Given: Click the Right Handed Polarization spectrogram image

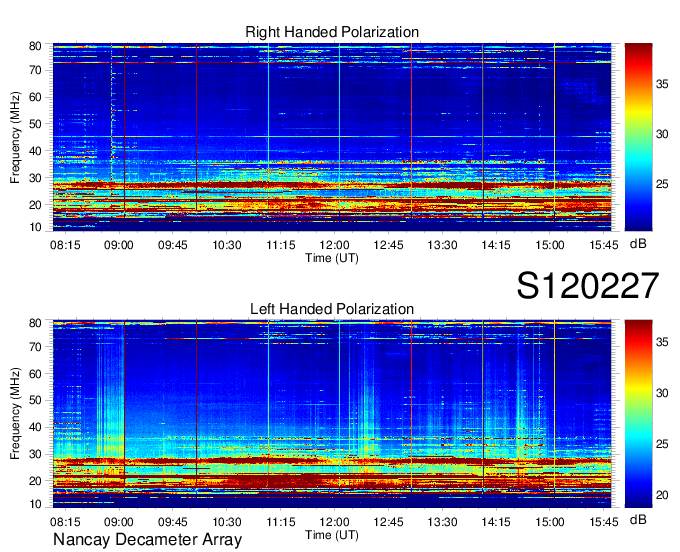Looking at the screenshot, I should click(332, 137).
